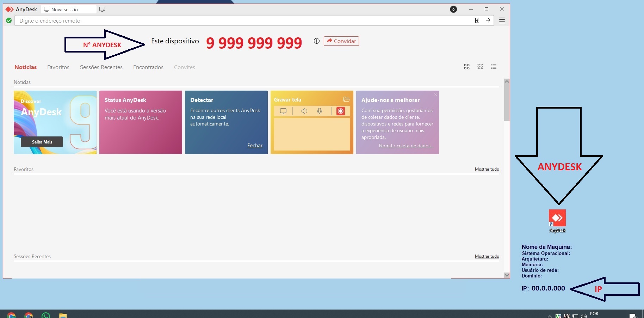The height and width of the screenshot is (318, 644).
Task: Open File Explorer from the taskbar
Action: pos(63,316)
